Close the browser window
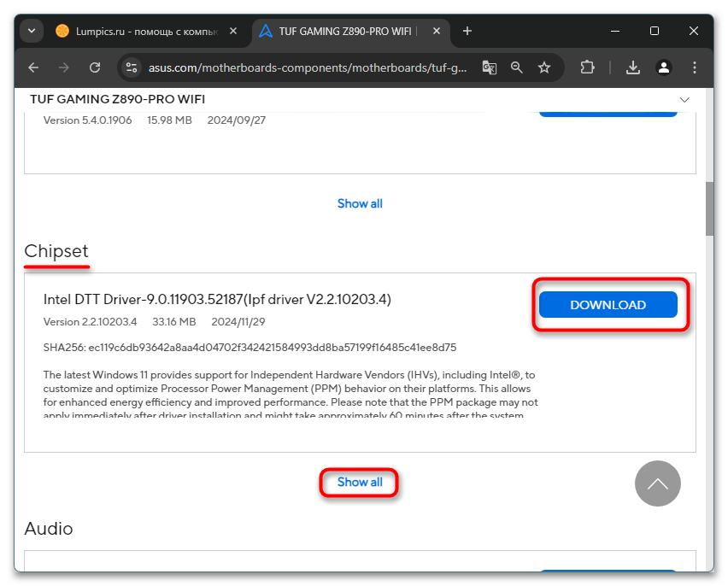 693,31
